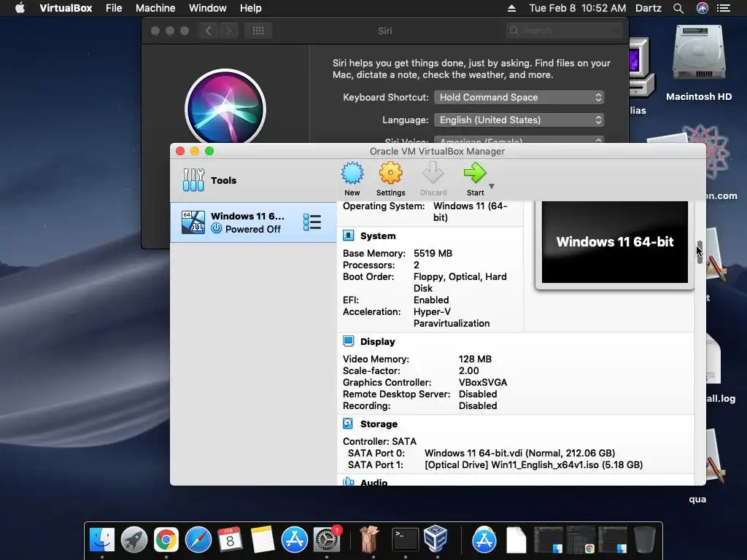Click the Base Memory value 5519 MB
747x560 pixels.
point(433,253)
